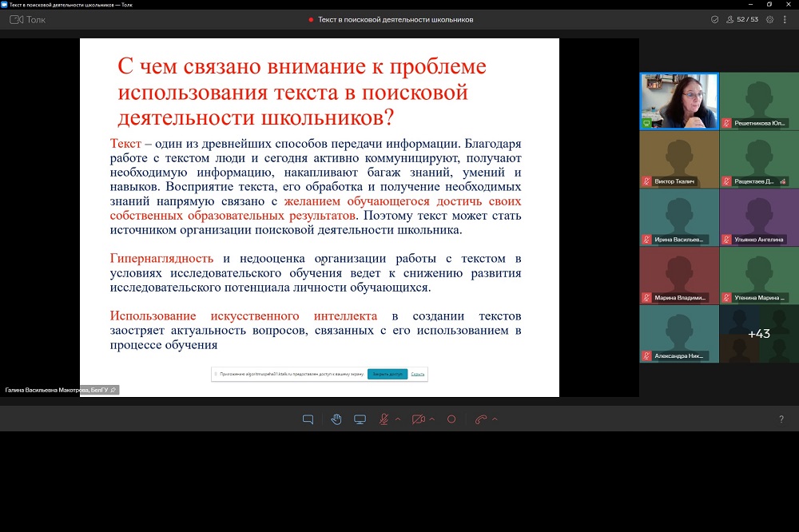Screen dimensions: 799x532
Task: Expand leave call options arrow
Action: (495, 419)
